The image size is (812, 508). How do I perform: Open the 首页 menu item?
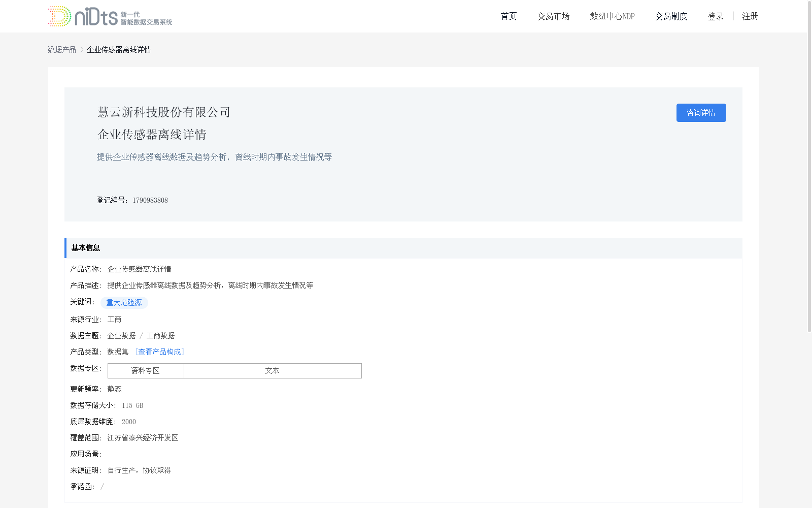click(509, 16)
